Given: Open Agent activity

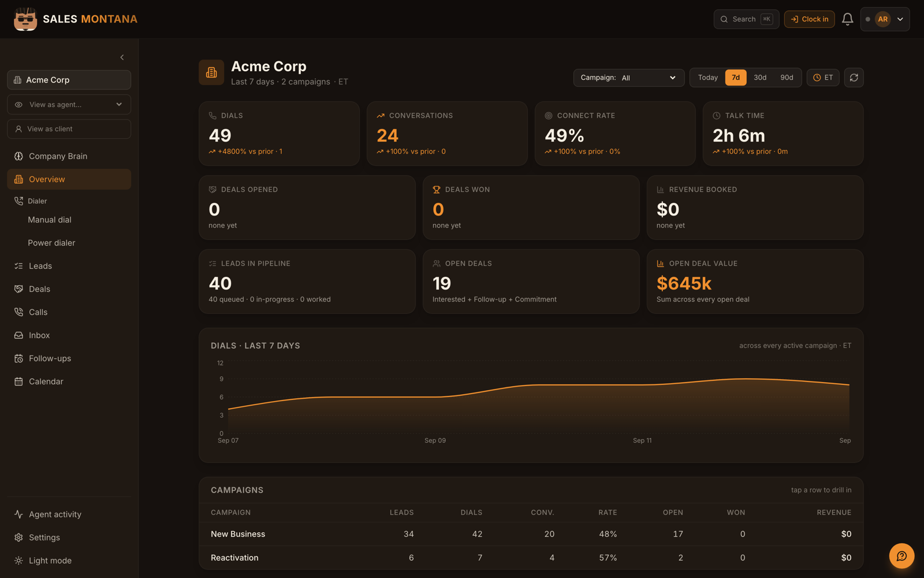Looking at the screenshot, I should [x=69, y=514].
